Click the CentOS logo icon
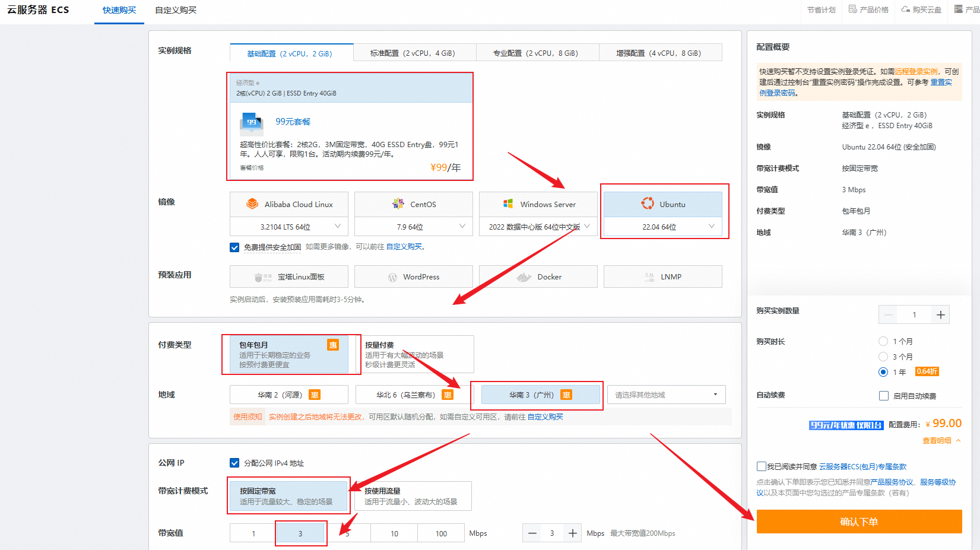The image size is (980, 550). click(x=398, y=204)
